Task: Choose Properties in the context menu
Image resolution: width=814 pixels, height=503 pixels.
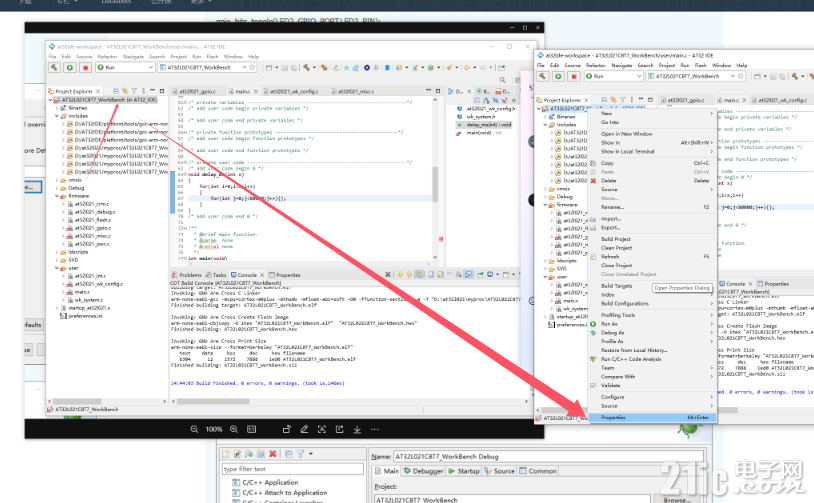Action: [653, 417]
